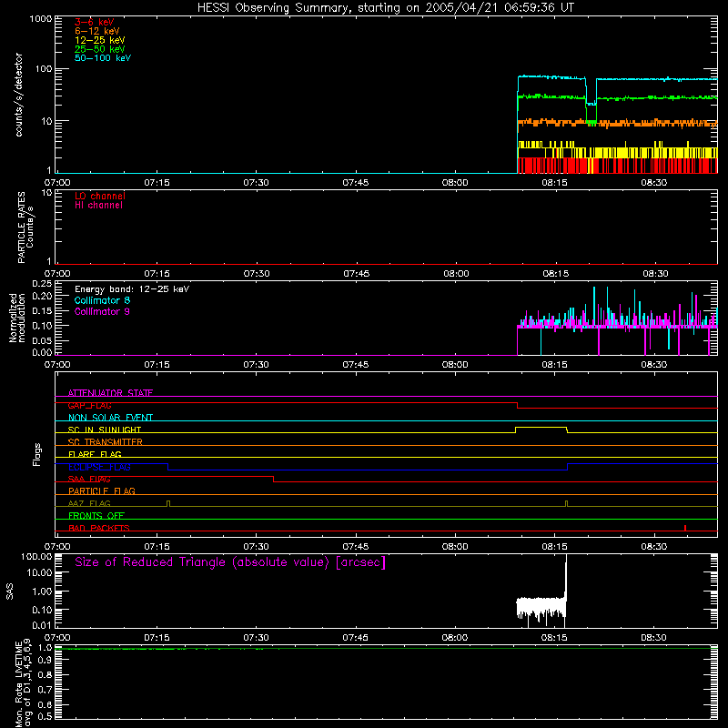Click the HESSI Observing Summary plot title

pyautogui.click(x=385, y=7)
